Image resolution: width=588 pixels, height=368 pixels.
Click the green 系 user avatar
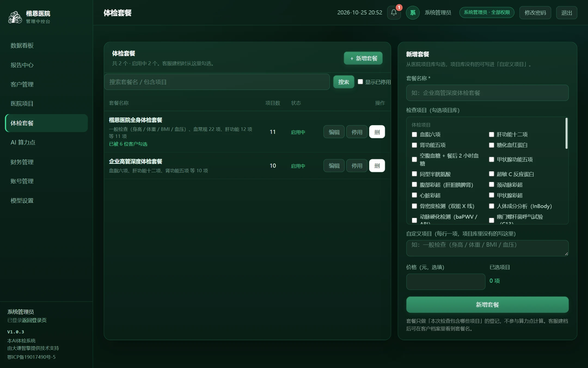coord(413,13)
